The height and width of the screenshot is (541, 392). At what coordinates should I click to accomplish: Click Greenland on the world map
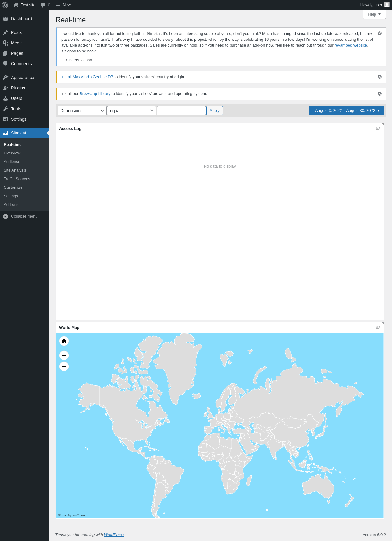178,365
